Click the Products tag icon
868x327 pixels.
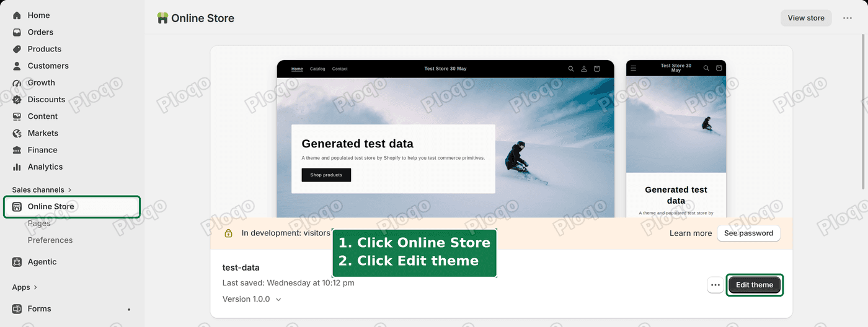click(x=17, y=49)
